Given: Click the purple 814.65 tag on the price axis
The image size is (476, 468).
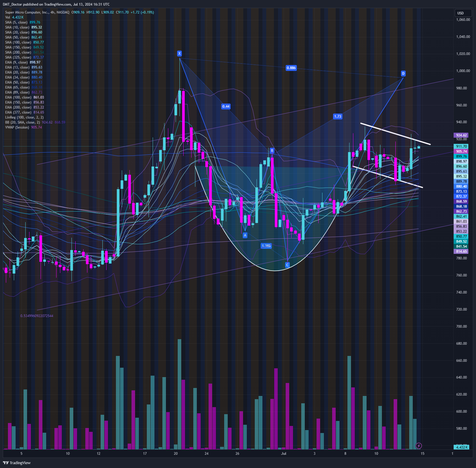Looking at the screenshot, I should (461, 252).
